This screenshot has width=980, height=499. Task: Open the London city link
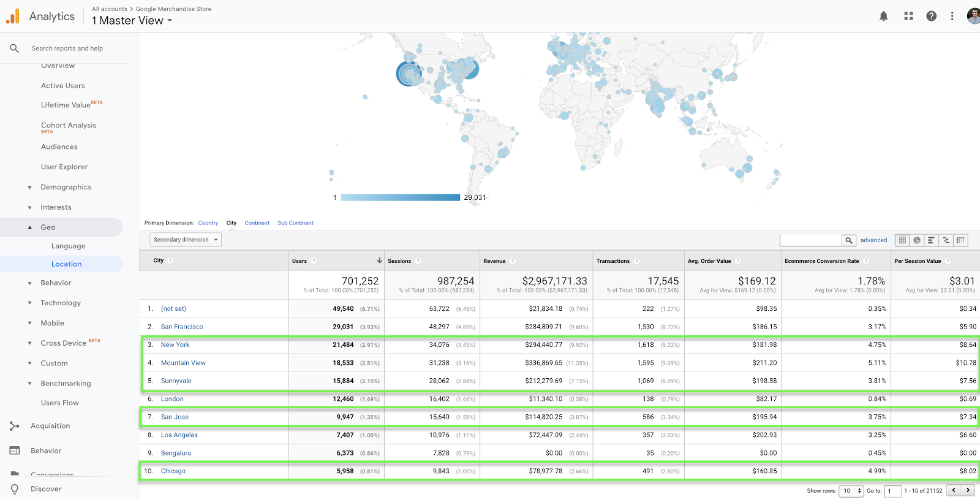[172, 399]
